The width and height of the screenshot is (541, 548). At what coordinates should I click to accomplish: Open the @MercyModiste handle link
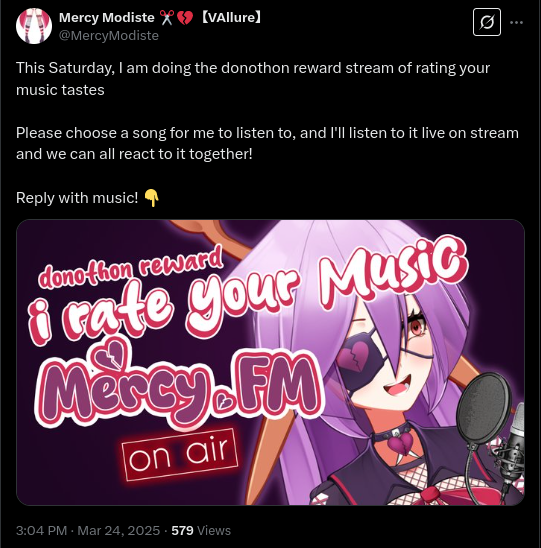109,36
